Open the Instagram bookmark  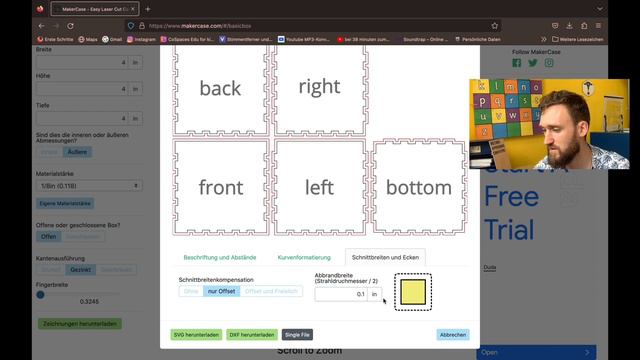(x=141, y=39)
